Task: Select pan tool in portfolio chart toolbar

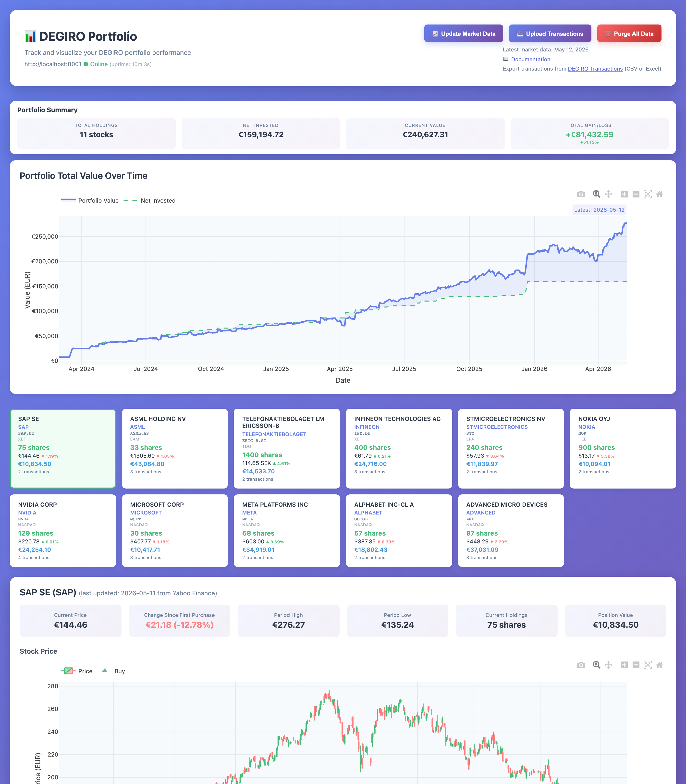Action: (608, 194)
